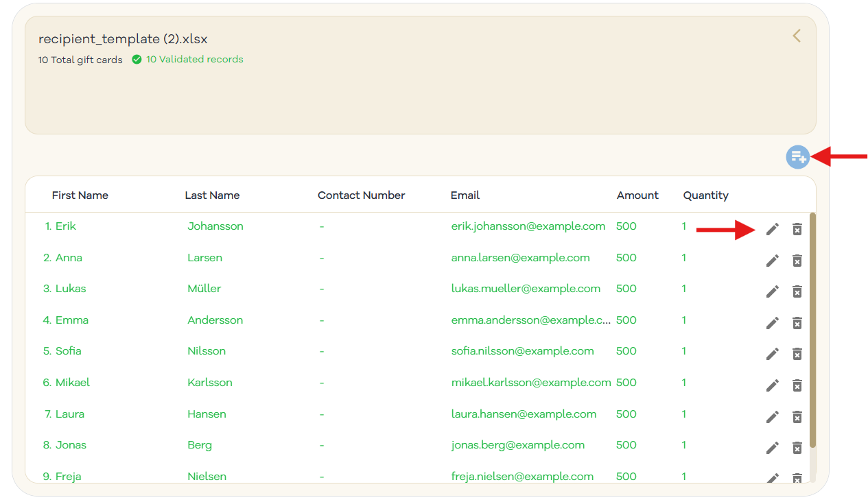Click first name '2. Anna'
The image size is (868, 502).
tap(62, 258)
